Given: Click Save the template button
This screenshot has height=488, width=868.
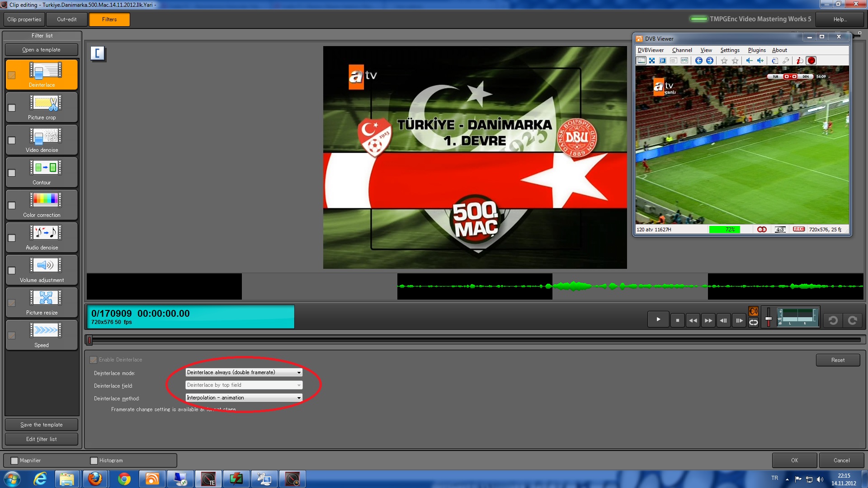Looking at the screenshot, I should tap(42, 425).
